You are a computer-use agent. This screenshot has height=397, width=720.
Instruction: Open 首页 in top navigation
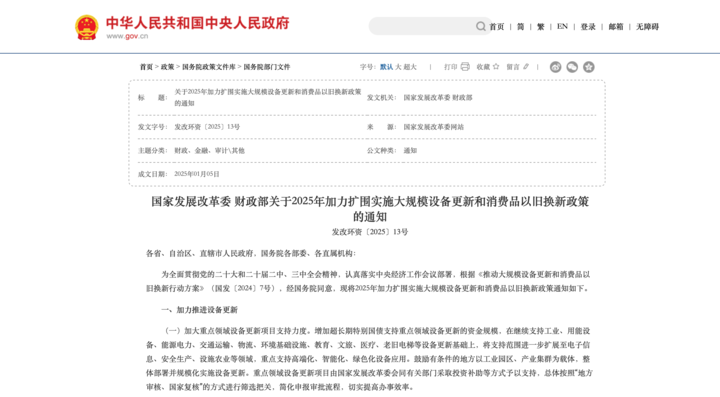click(496, 27)
